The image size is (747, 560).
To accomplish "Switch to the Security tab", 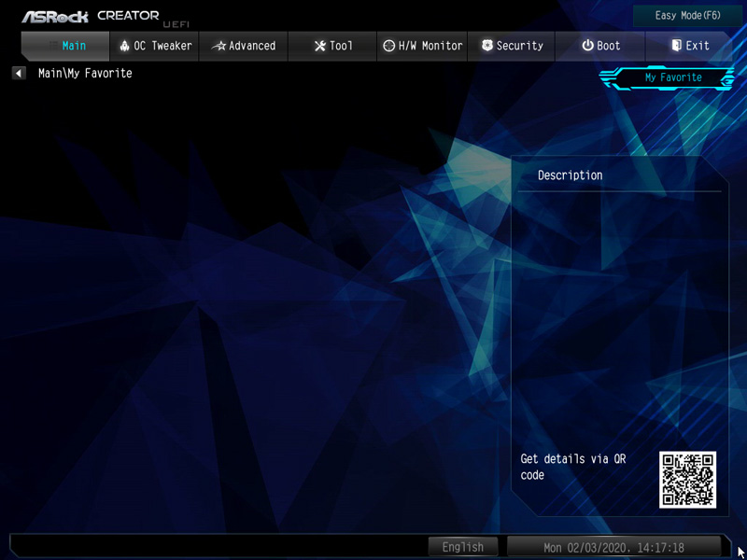I will pos(511,46).
